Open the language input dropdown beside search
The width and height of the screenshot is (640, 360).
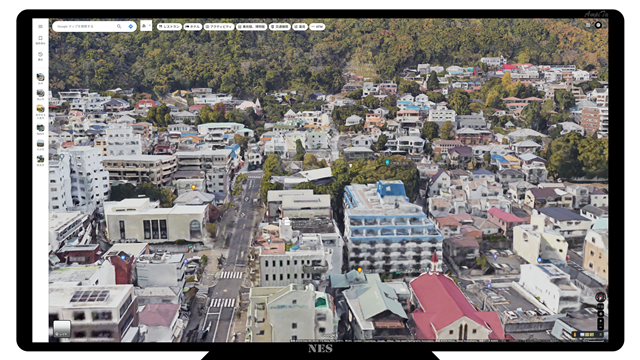[x=146, y=26]
